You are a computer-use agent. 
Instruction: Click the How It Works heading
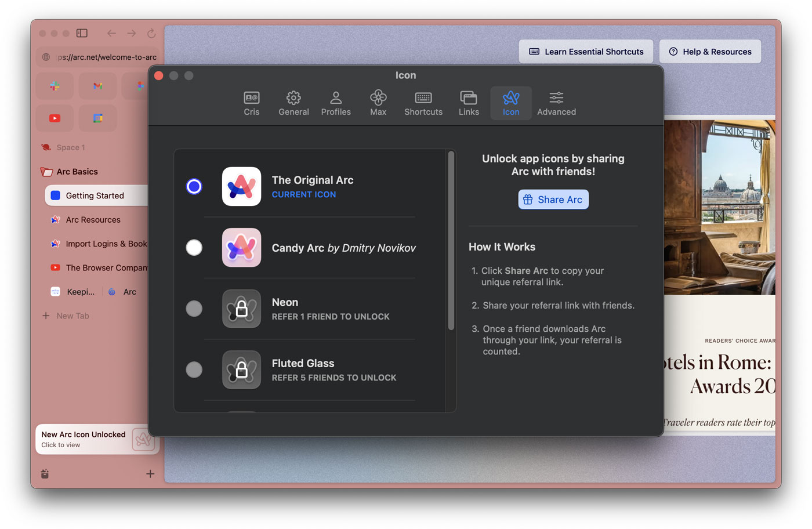502,247
